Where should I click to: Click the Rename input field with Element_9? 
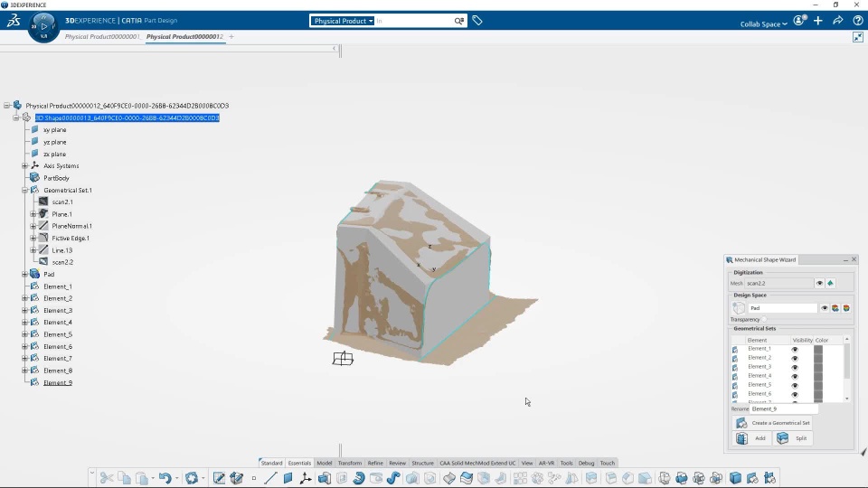click(784, 408)
